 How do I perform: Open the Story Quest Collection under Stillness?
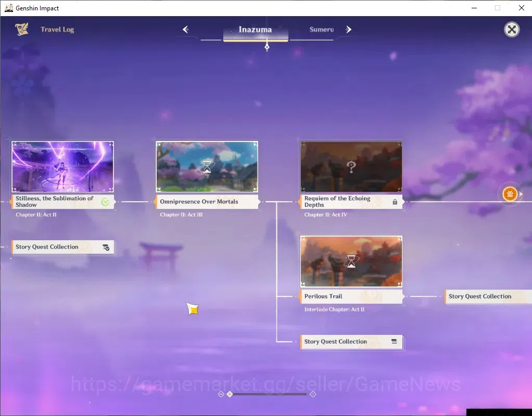point(63,247)
